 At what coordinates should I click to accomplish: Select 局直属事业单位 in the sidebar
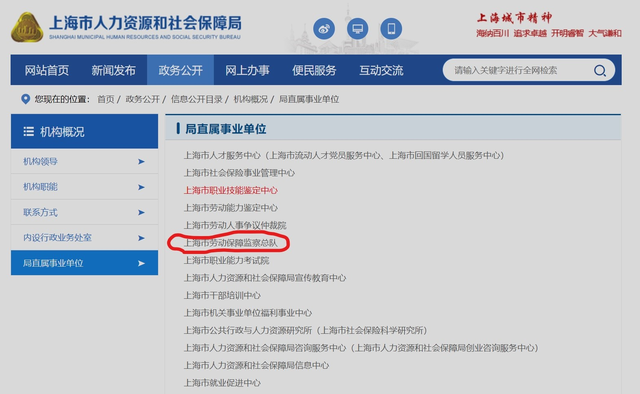(84, 263)
